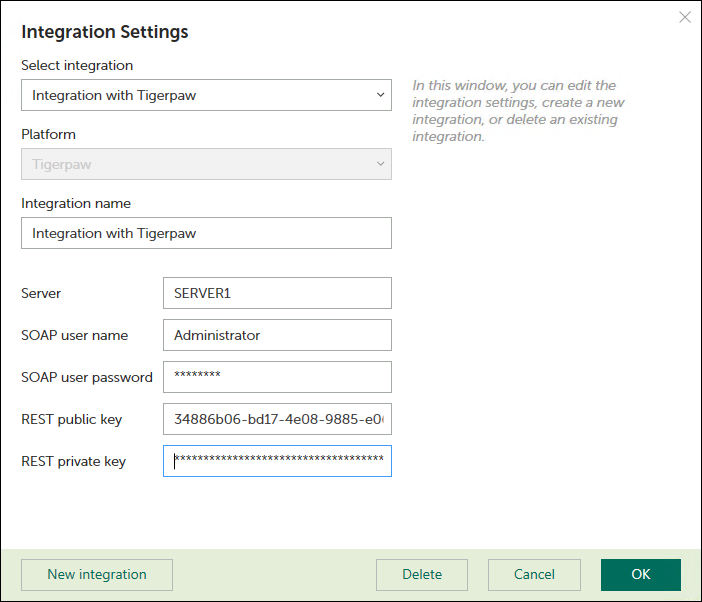Focus the REST public key field
The height and width of the screenshot is (602, 702).
(277, 419)
